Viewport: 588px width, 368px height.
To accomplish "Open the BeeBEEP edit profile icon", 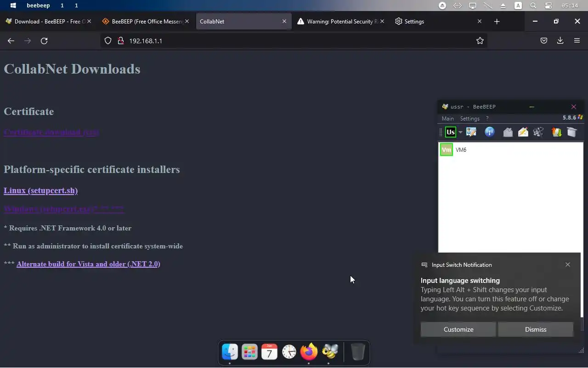I will click(471, 132).
